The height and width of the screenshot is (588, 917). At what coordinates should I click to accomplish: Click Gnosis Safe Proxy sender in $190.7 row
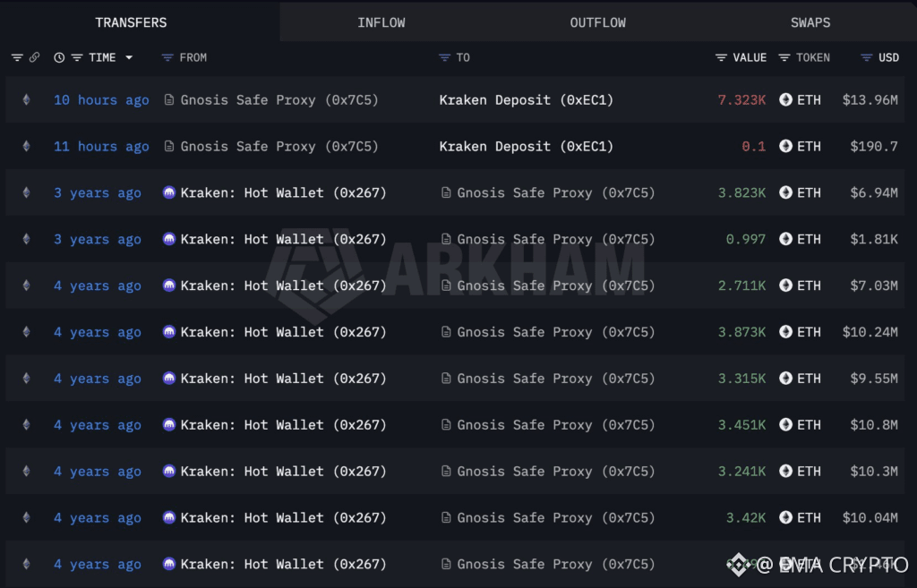pos(279,147)
